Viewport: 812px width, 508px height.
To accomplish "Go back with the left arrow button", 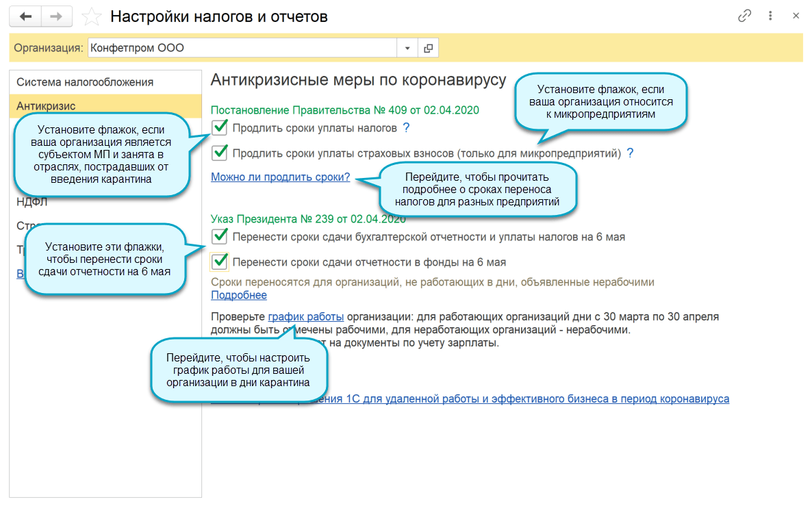I will tap(25, 16).
